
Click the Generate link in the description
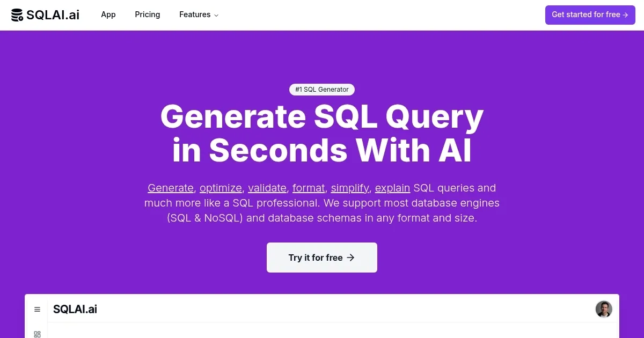click(x=171, y=188)
